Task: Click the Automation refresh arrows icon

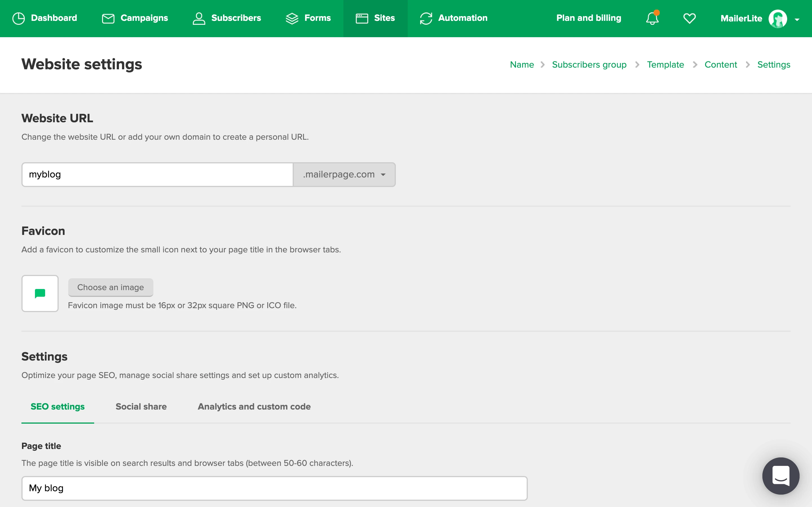Action: [x=426, y=18]
